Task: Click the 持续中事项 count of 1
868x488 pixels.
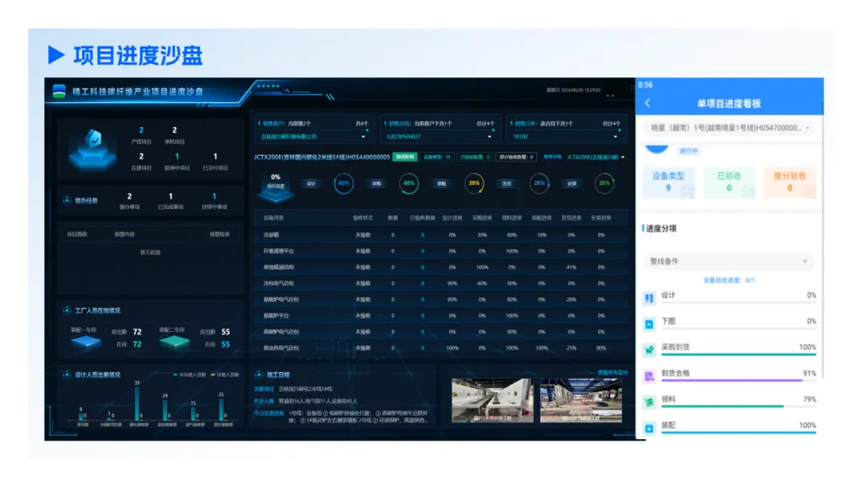Action: click(x=215, y=196)
